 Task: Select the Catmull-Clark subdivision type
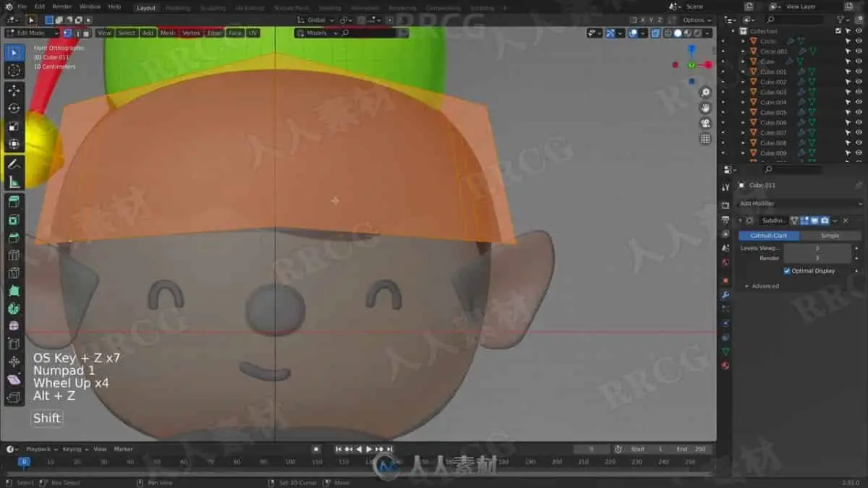click(769, 236)
